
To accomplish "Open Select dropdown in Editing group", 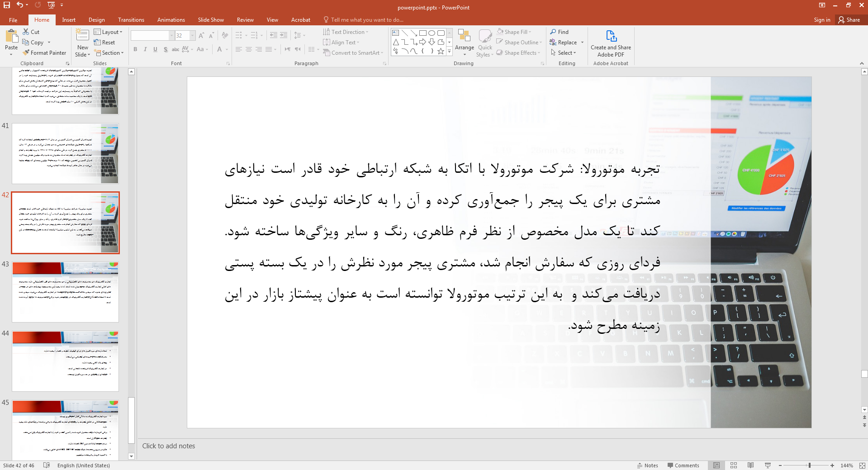I will [x=563, y=52].
